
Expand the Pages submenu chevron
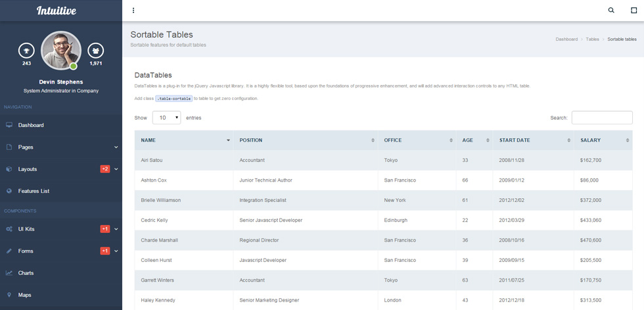(116, 147)
